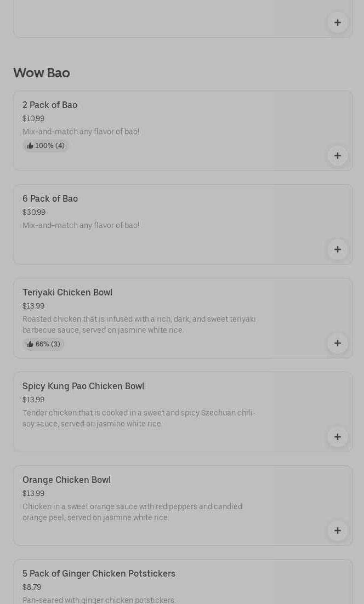364x604 pixels.
Task: Click plus button on topmost partial card
Action: pos(337,22)
